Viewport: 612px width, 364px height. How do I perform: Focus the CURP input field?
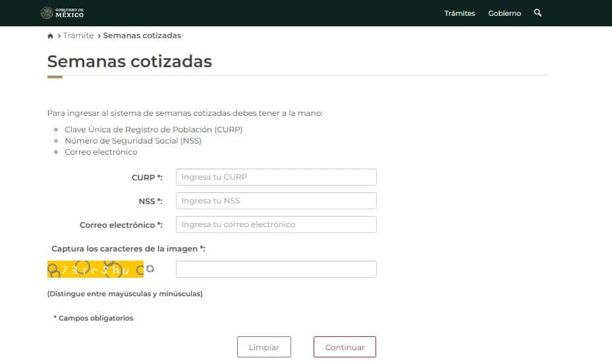tap(276, 177)
